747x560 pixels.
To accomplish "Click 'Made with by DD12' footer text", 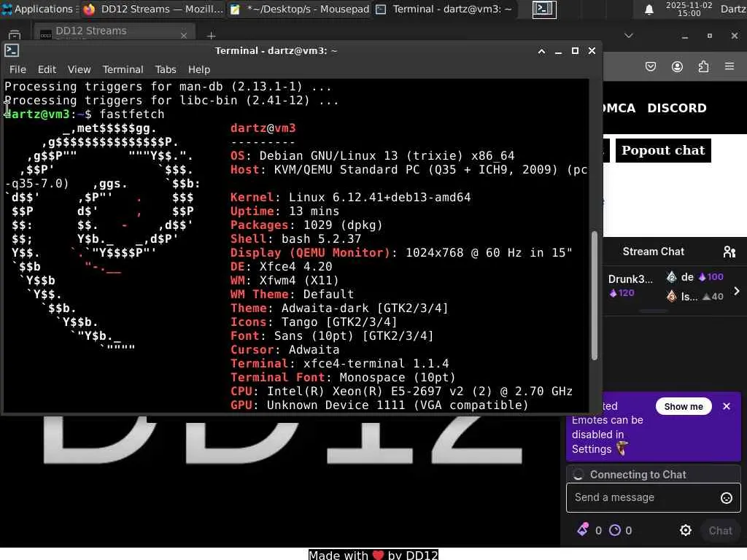I will (373, 555).
